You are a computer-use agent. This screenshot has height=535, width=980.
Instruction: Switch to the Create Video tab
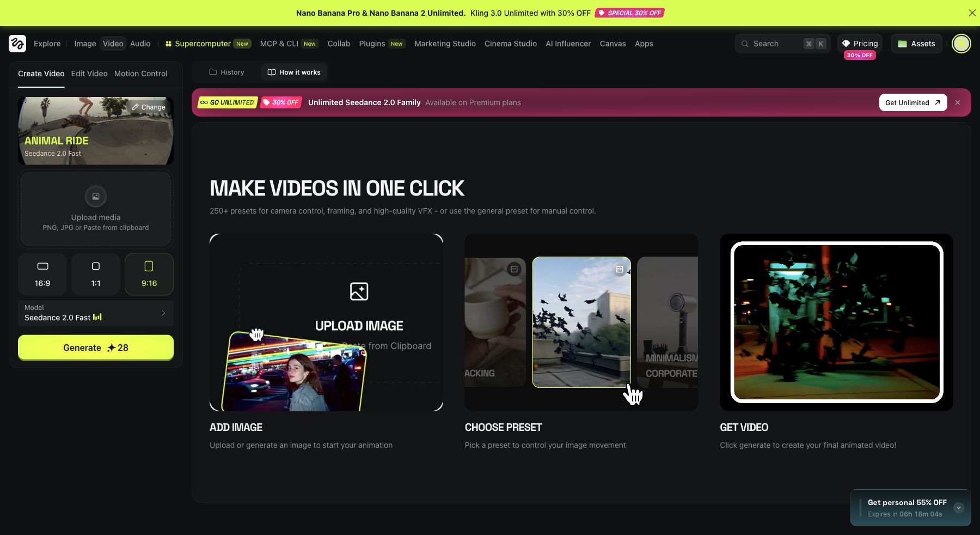[x=41, y=74]
